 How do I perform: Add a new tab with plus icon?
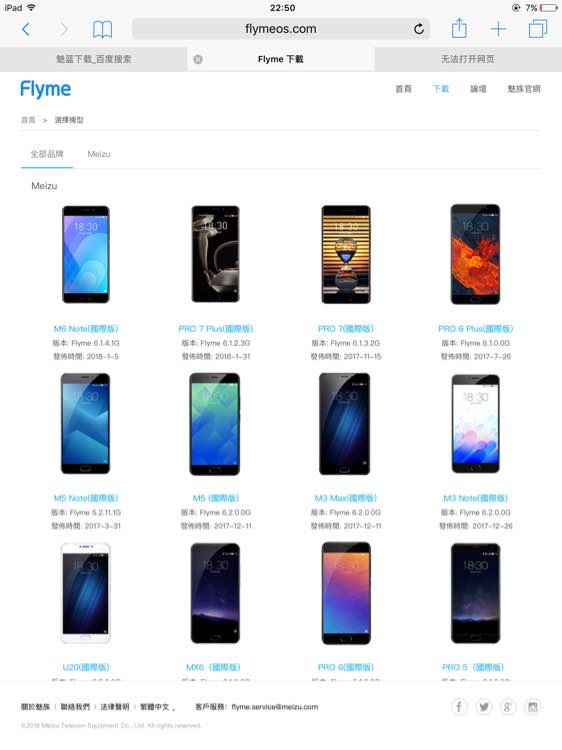[498, 29]
